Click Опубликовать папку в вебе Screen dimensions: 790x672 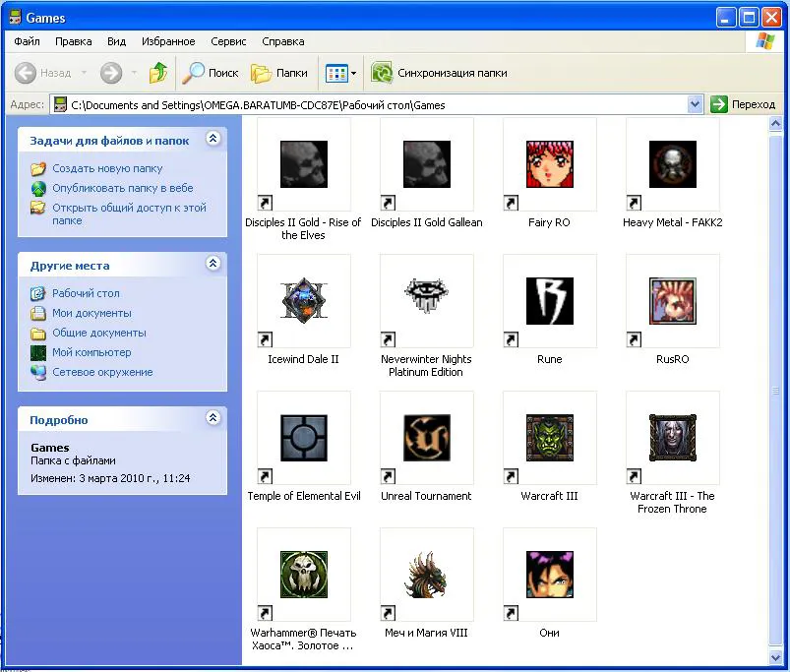122,188
